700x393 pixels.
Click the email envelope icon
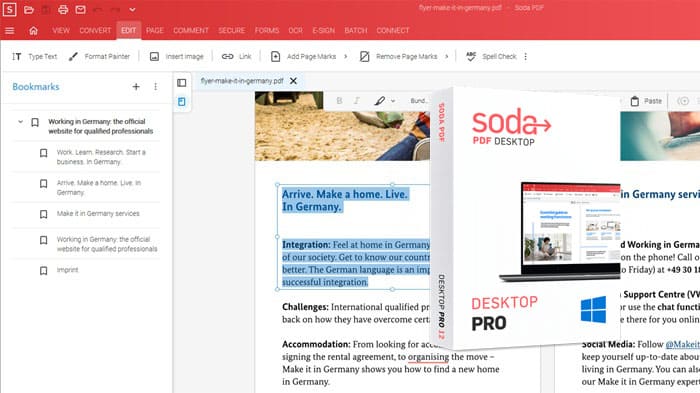[x=80, y=9]
